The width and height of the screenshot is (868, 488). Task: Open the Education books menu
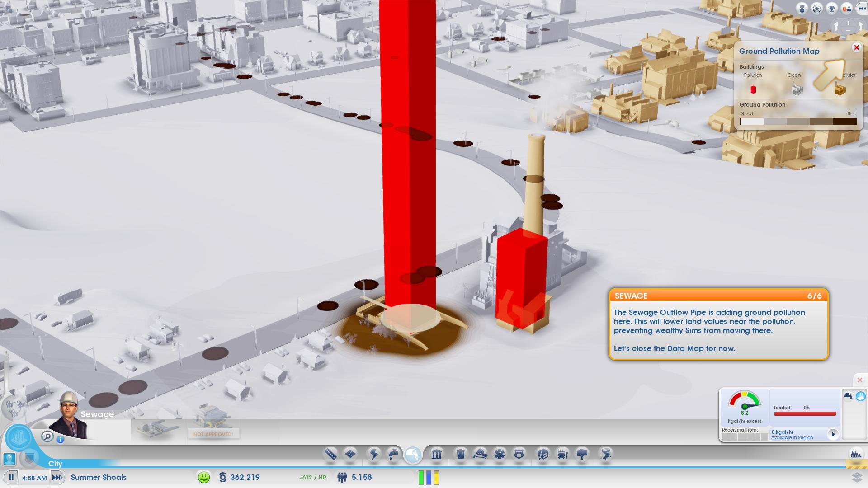tap(543, 454)
